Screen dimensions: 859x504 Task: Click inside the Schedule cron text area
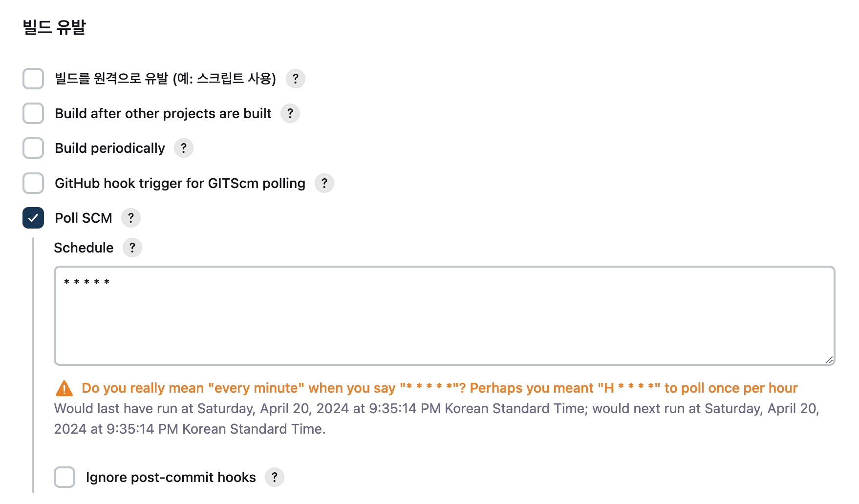tap(444, 315)
